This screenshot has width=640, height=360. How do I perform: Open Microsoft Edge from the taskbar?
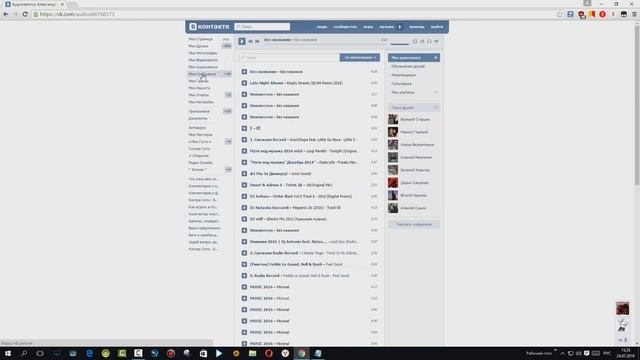[89, 353]
